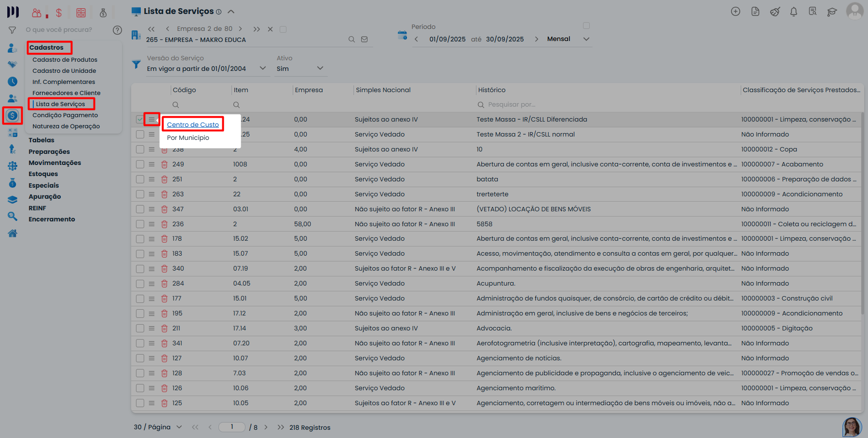The width and height of the screenshot is (868, 438).
Task: Click the notification bell icon
Action: pyautogui.click(x=793, y=12)
